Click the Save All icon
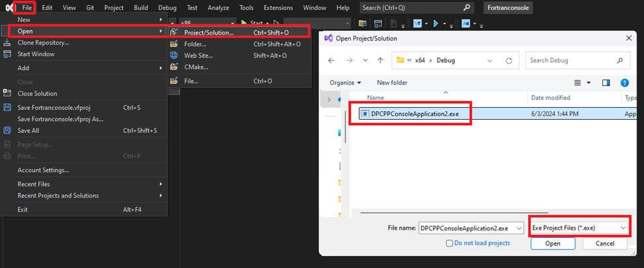Viewport: 644px width, 268px height. [x=7, y=130]
